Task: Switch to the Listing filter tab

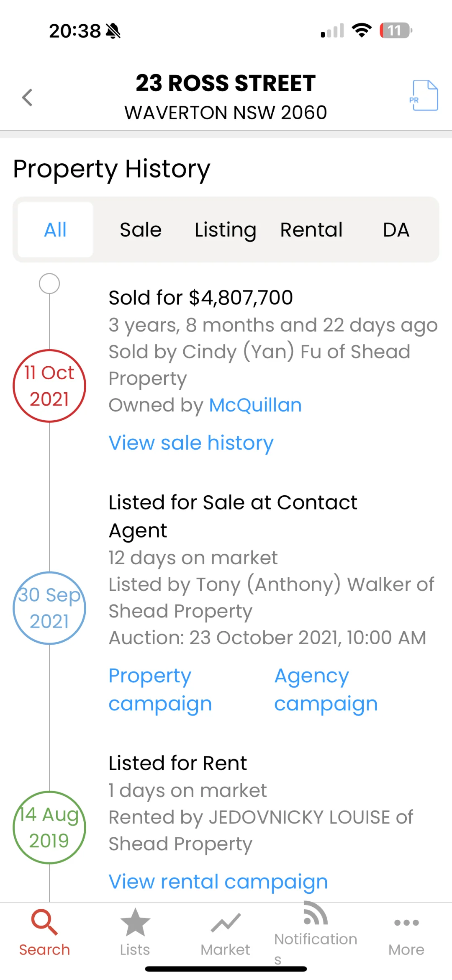Action: (x=226, y=229)
